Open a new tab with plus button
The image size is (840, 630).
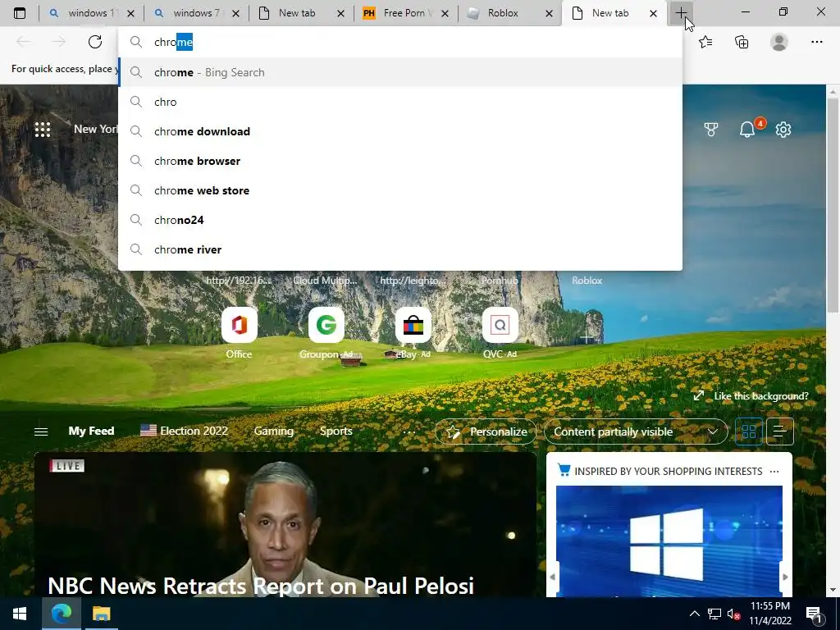(x=680, y=13)
